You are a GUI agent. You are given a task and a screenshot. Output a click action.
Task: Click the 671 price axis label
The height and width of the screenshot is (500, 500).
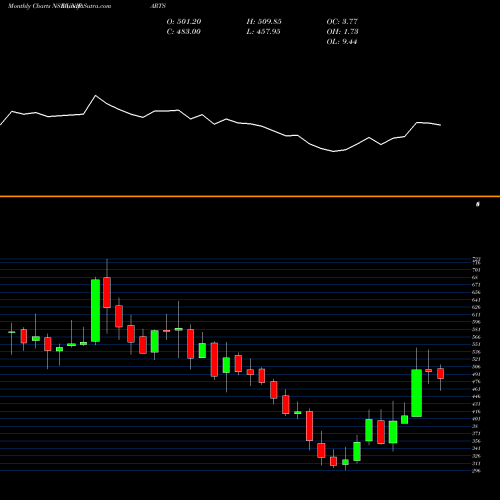(476, 285)
